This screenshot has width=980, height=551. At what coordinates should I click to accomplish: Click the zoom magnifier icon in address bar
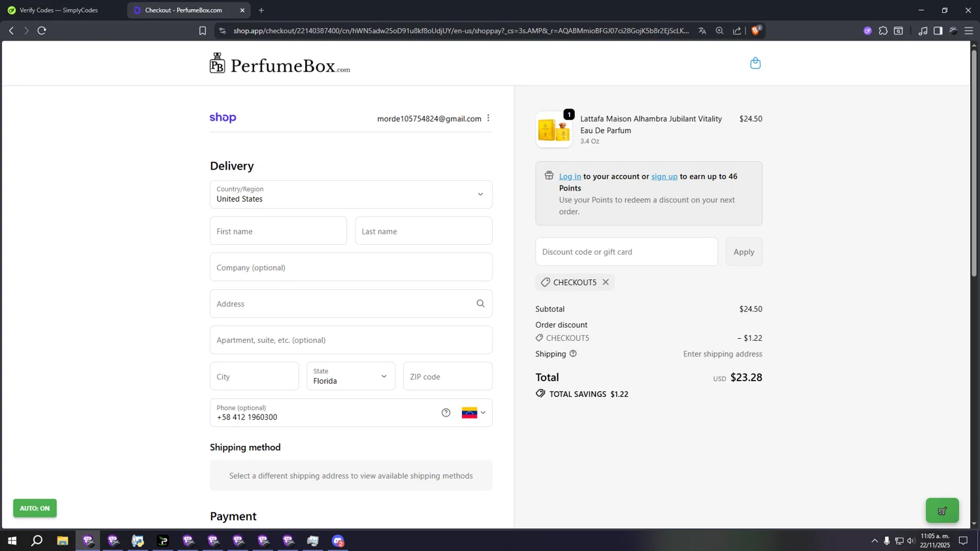(x=719, y=31)
